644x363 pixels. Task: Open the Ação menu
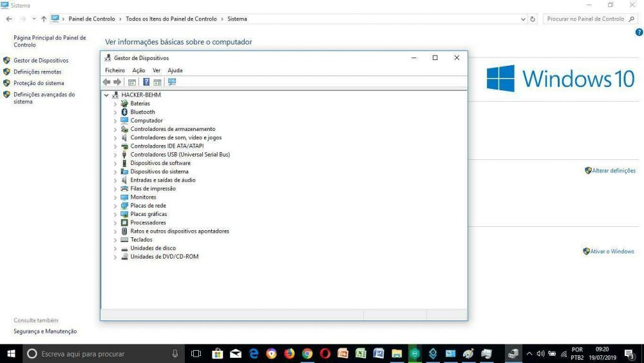point(138,70)
